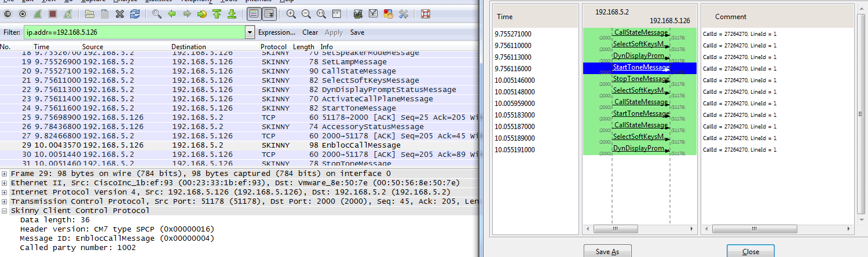Open the filter Expression... builder
Image resolution: width=868 pixels, height=257 pixels.
277,32
